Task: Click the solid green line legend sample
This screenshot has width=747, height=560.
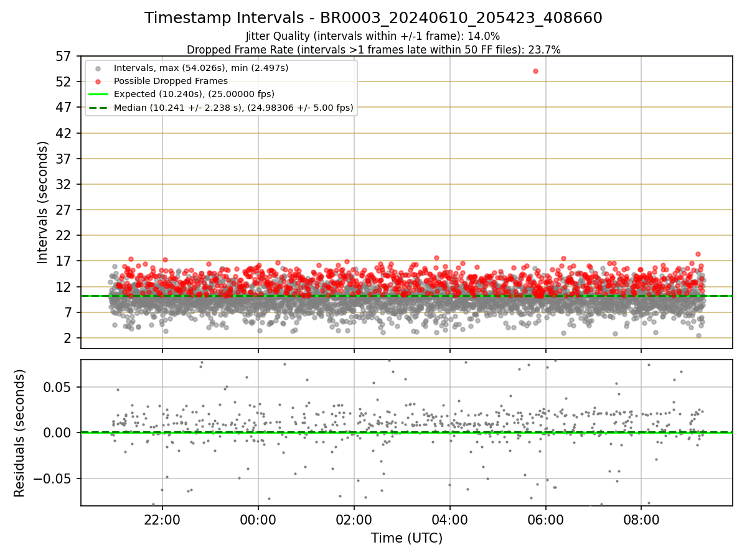Action: pyautogui.click(x=99, y=94)
